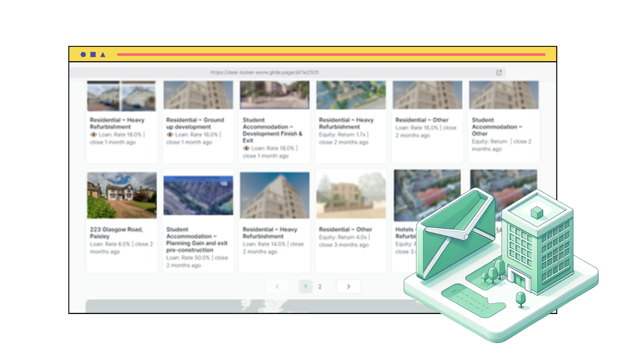640x360 pixels.
Task: Toggle eye icon on Development Finish & Exit card
Action: click(246, 148)
